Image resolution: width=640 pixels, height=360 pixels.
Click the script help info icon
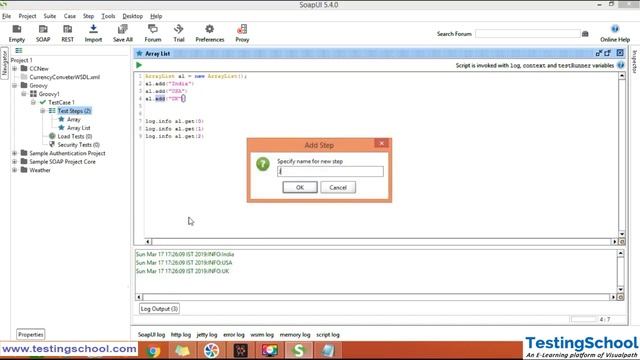coord(620,65)
